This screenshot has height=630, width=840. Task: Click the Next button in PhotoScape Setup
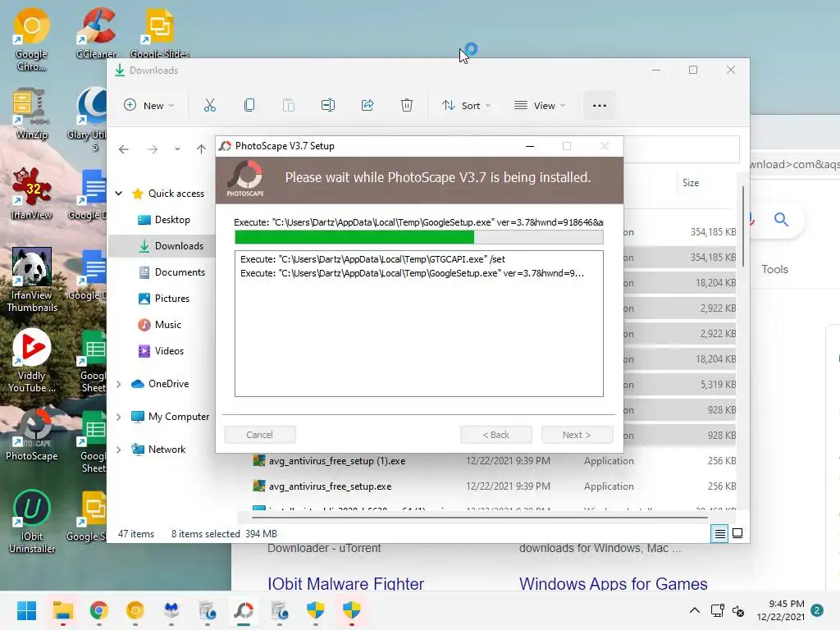pos(577,435)
